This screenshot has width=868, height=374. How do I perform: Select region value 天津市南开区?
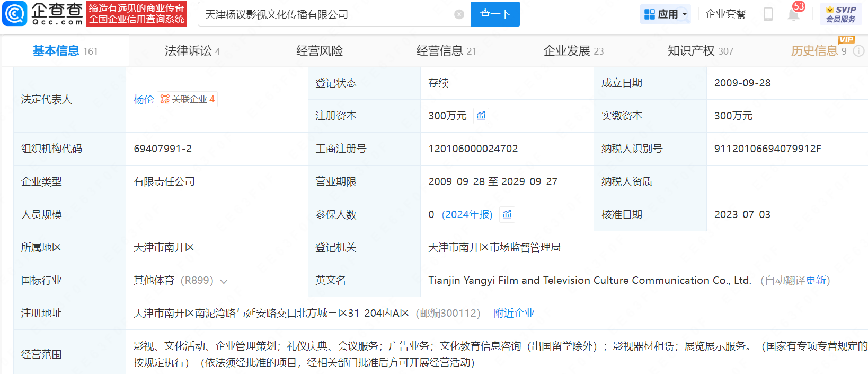pos(164,247)
